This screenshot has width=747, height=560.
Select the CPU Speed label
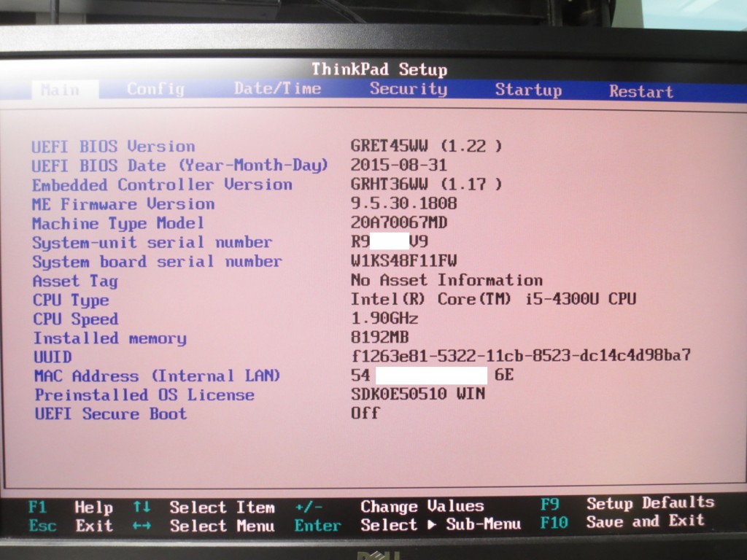point(76,319)
